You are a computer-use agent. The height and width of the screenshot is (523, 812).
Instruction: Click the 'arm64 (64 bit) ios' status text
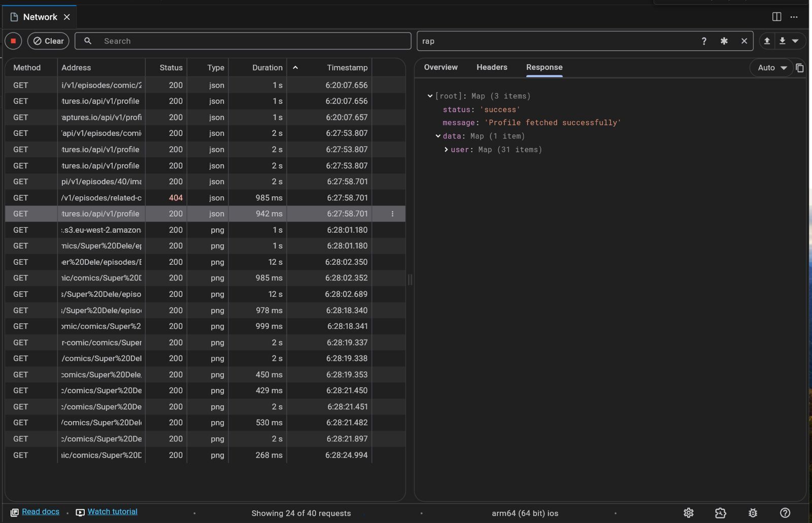525,513
